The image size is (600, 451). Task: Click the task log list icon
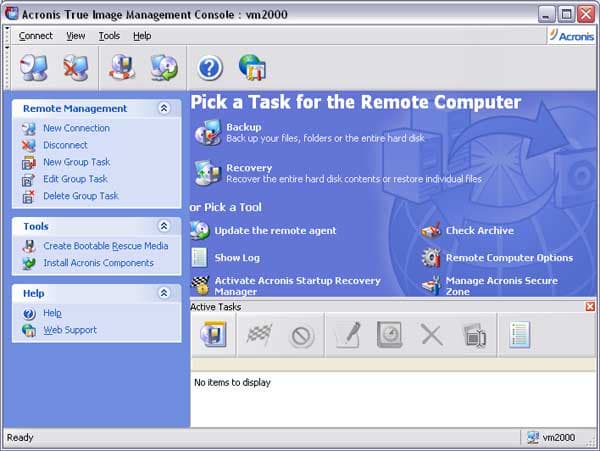520,334
